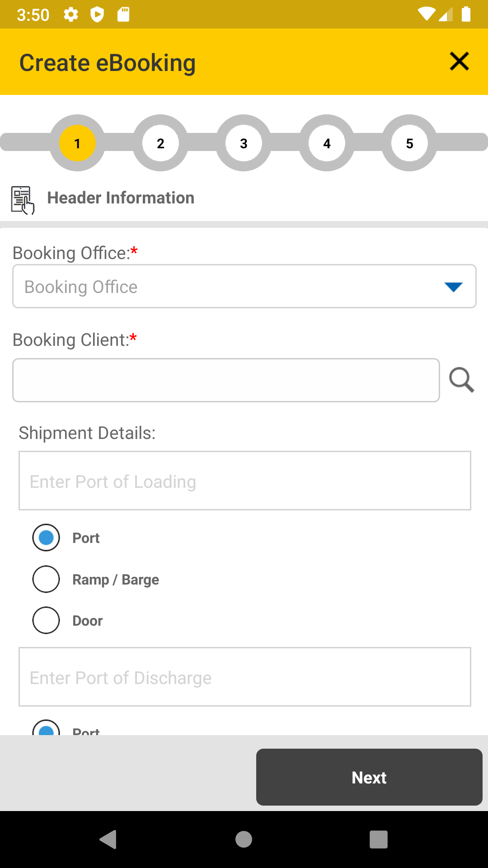
Task: Open the Booking Office dropdown
Action: pos(244,286)
